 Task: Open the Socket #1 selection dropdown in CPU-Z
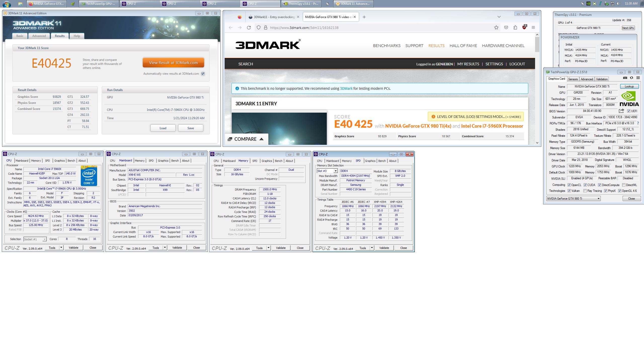point(35,239)
